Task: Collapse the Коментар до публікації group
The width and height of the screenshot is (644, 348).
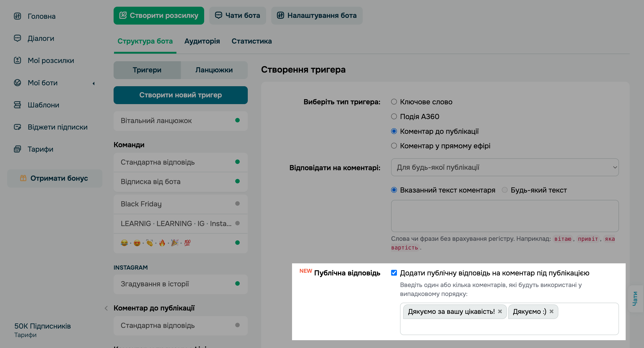Action: (x=106, y=308)
